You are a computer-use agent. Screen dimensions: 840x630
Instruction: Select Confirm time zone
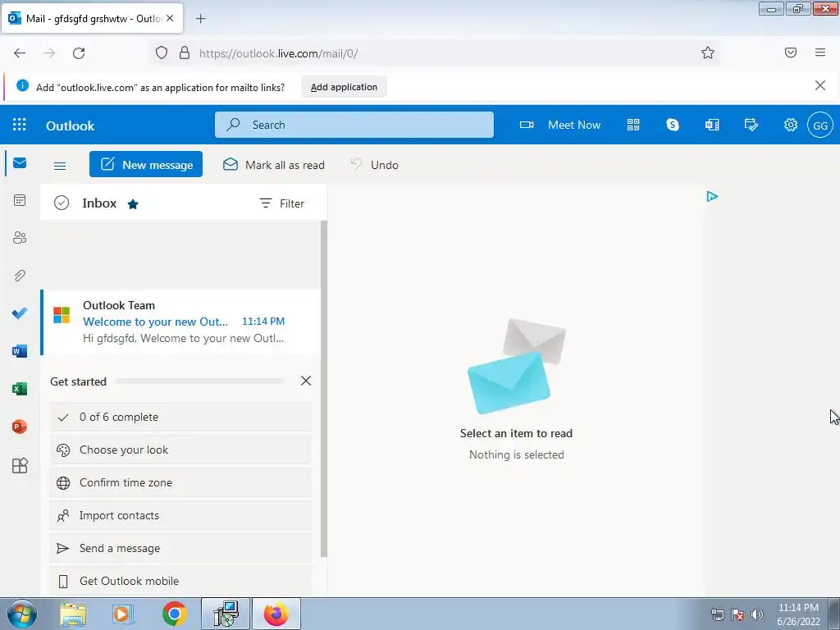tap(180, 482)
